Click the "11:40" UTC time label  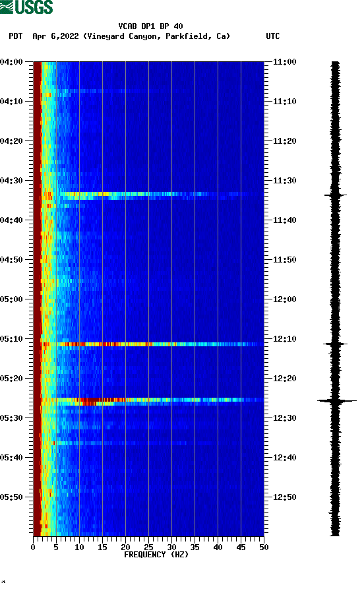tap(285, 220)
